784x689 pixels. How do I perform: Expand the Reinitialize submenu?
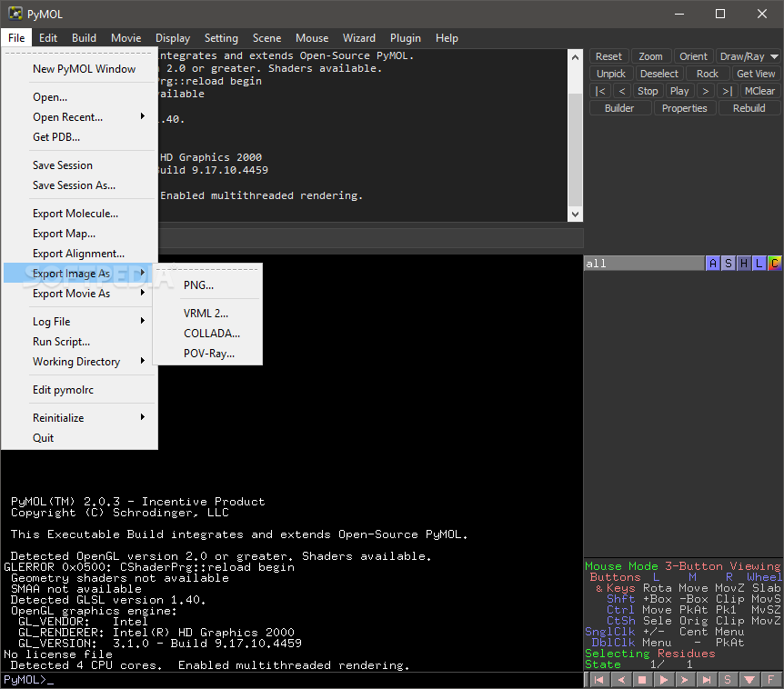[x=79, y=418]
